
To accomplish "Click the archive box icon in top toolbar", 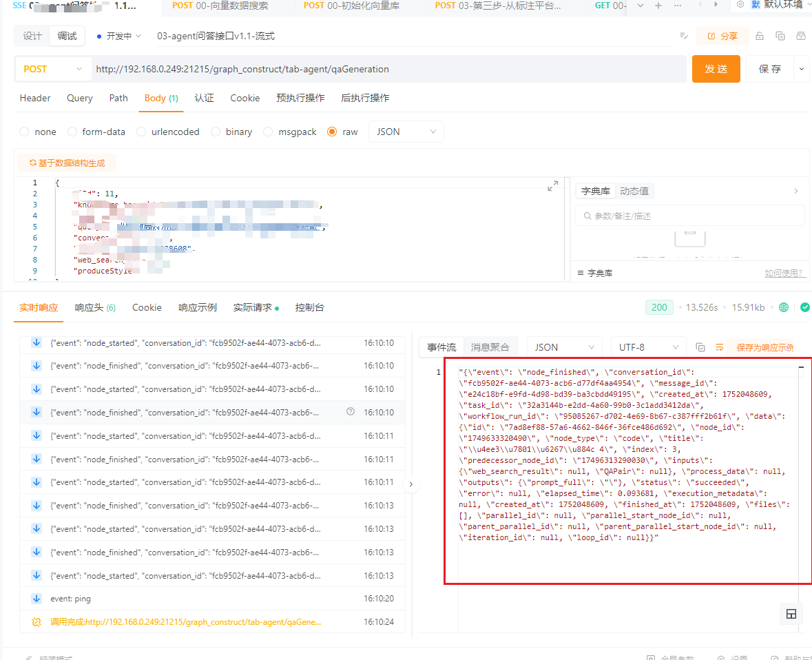I will [x=800, y=36].
